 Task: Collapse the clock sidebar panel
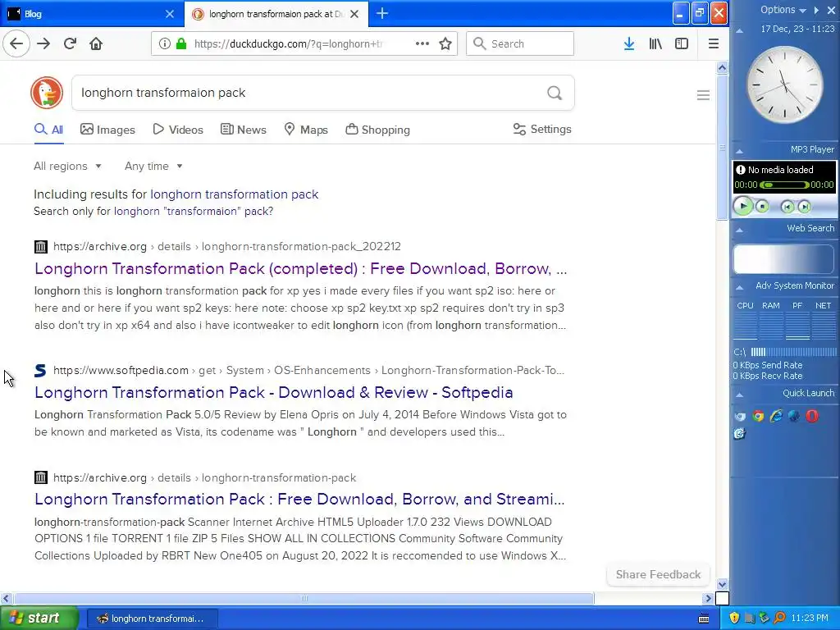point(739,30)
